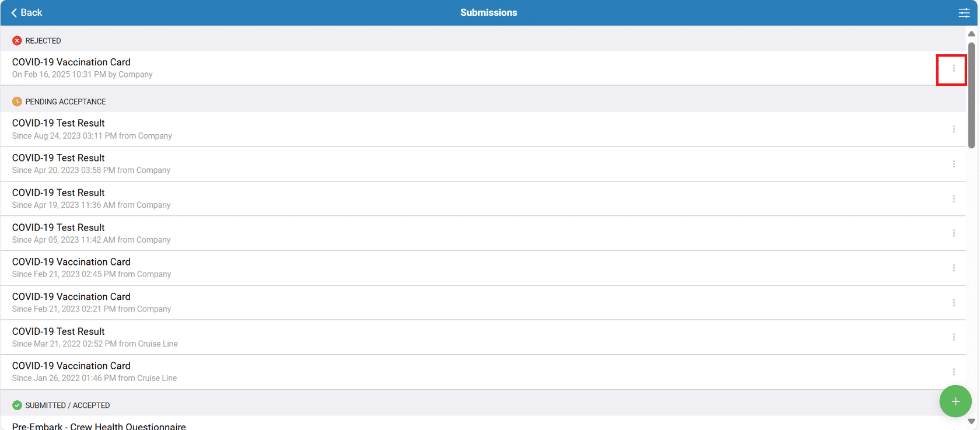
Task: Open Pre-Embark Crew Health Questionnaire entry
Action: [x=483, y=424]
